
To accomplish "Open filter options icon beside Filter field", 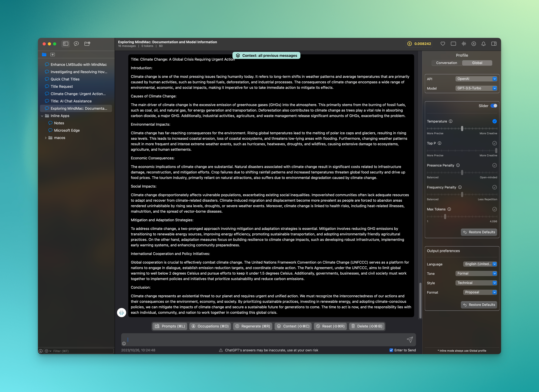I will coord(48,351).
